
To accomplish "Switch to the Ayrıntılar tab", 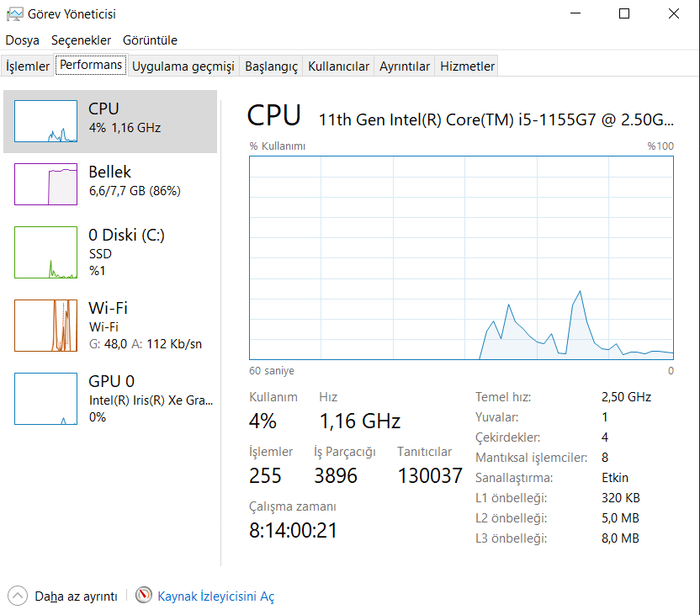I will point(404,66).
